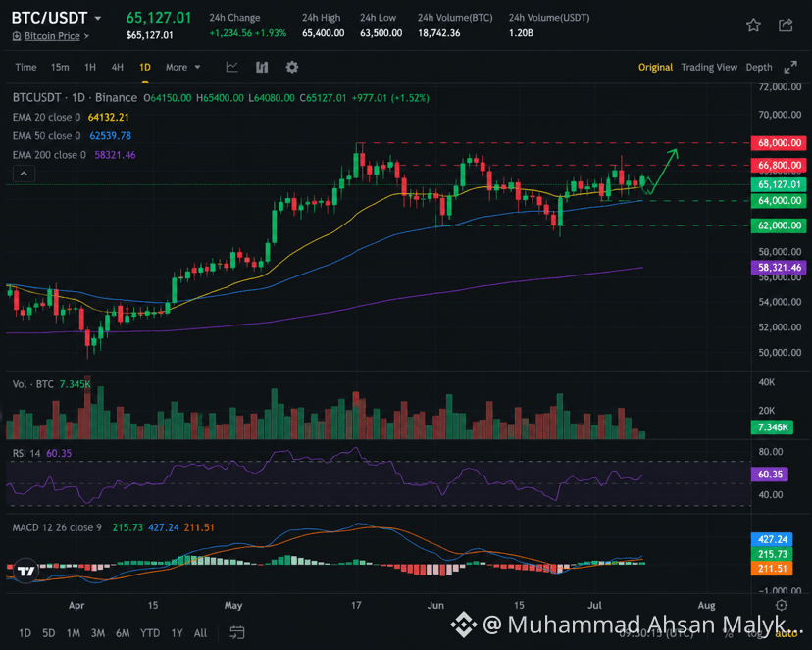Set range to 5D
812x650 pixels.
49,633
